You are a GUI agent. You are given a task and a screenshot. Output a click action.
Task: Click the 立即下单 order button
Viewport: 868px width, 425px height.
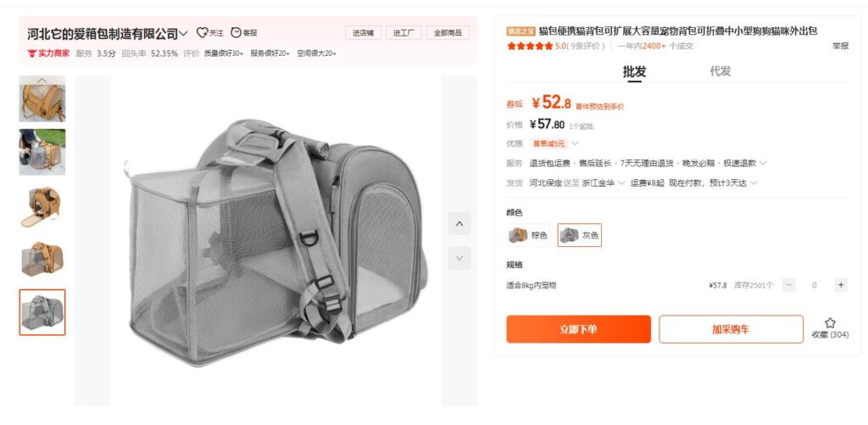[x=578, y=329]
